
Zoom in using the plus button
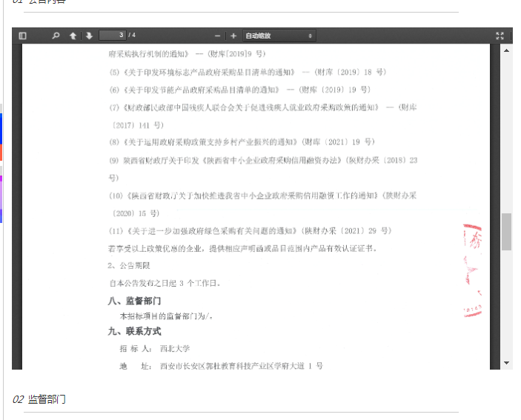coord(233,36)
